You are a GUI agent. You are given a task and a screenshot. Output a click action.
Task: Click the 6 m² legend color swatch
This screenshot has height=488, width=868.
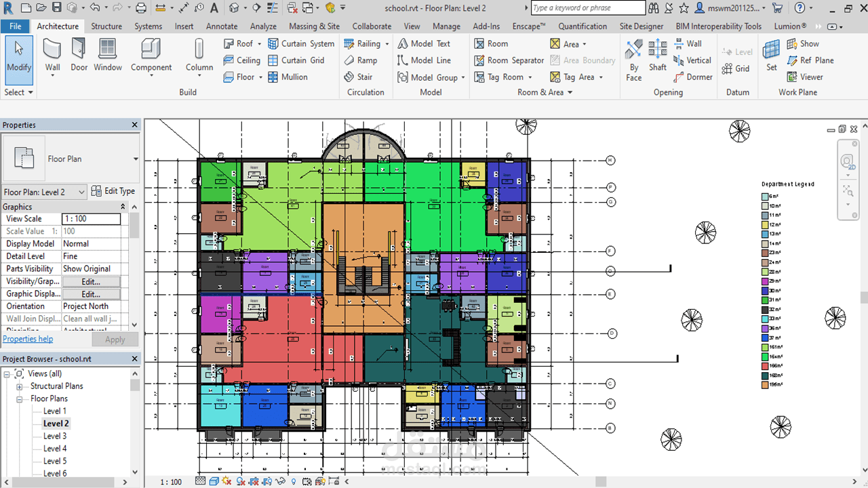[765, 197]
